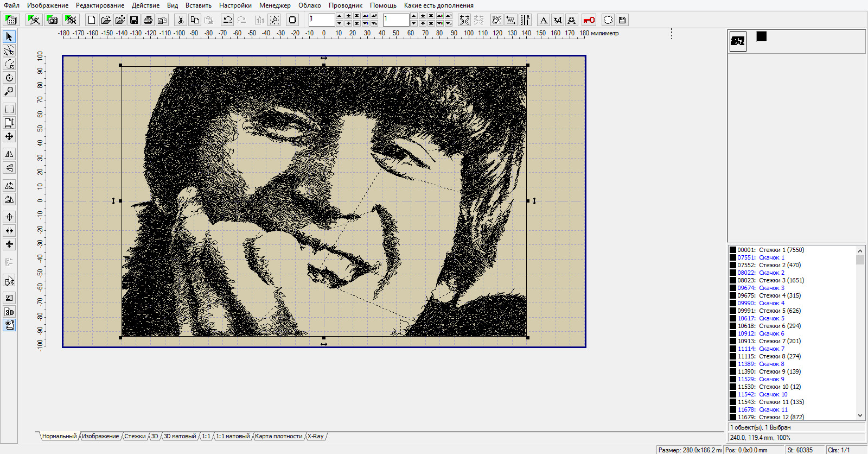Save the design with the floppy disk icon
Image resolution: width=868 pixels, height=454 pixels.
[x=133, y=20]
